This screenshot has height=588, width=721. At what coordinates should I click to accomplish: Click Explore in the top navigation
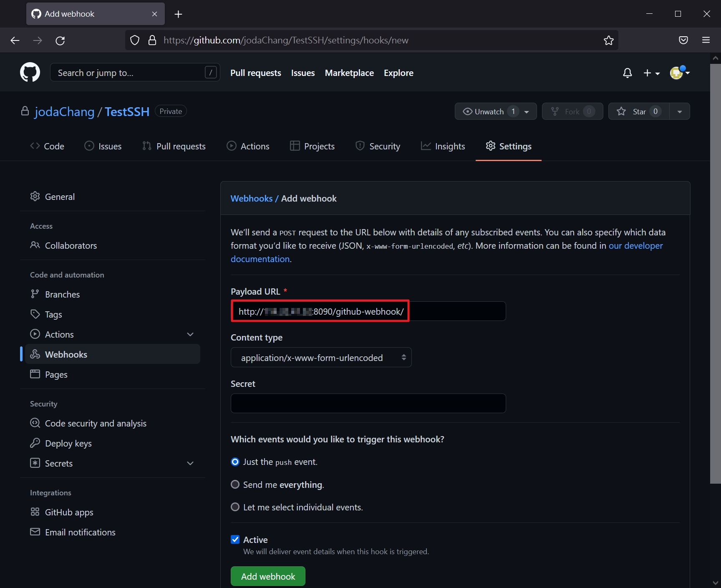pyautogui.click(x=398, y=73)
